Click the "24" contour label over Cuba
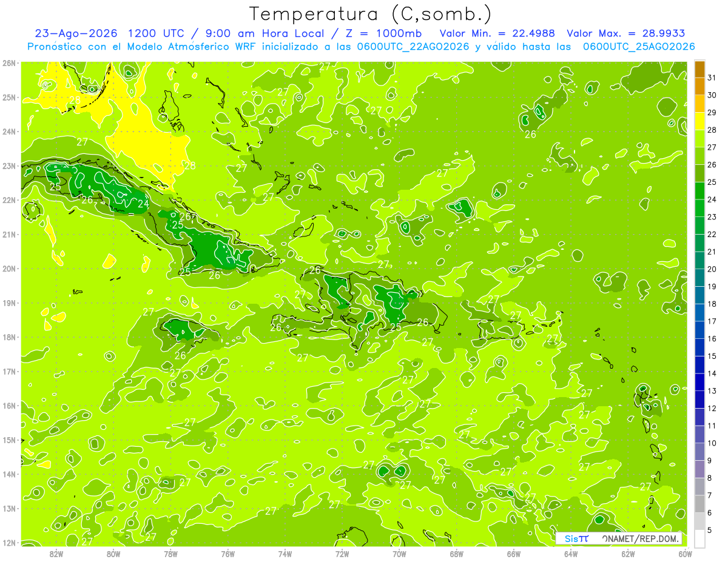 (143, 204)
